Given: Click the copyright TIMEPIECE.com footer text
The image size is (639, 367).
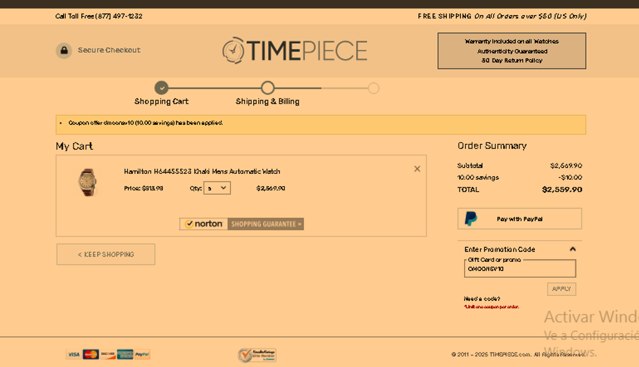Looking at the screenshot, I should 518,355.
